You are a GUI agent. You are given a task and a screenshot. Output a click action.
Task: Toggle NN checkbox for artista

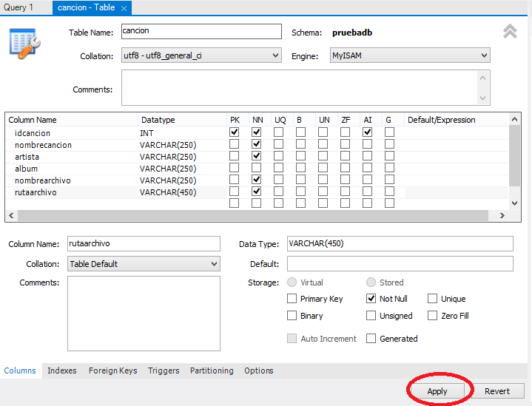[x=257, y=156]
